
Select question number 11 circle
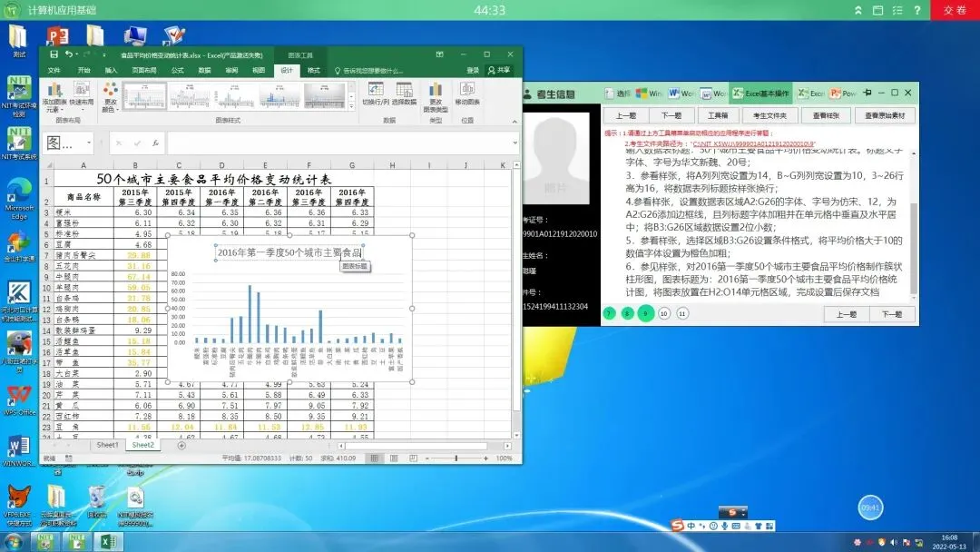point(682,313)
